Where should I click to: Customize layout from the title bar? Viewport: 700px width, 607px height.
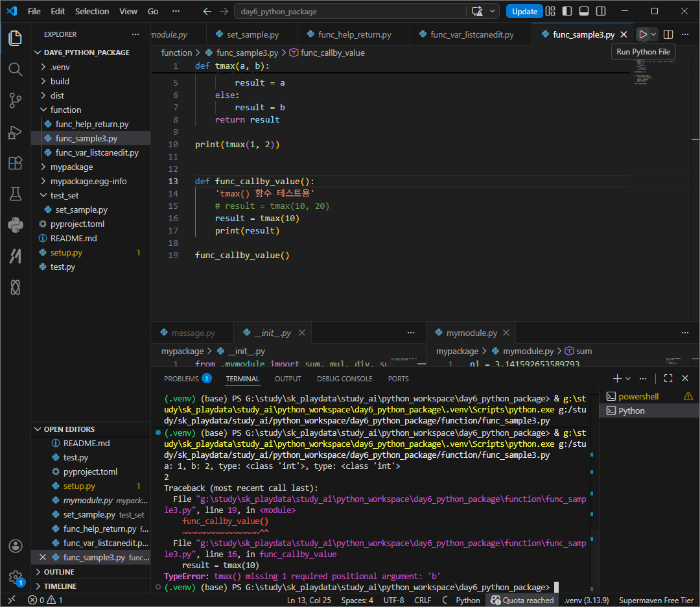[550, 11]
